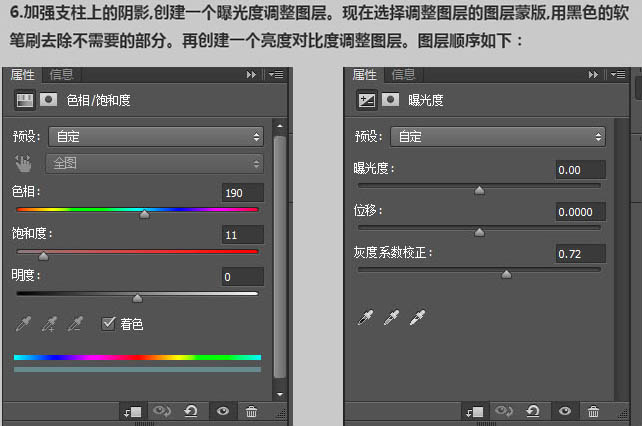
Task: Activate the on-image hand adjustment tool
Action: [x=23, y=163]
